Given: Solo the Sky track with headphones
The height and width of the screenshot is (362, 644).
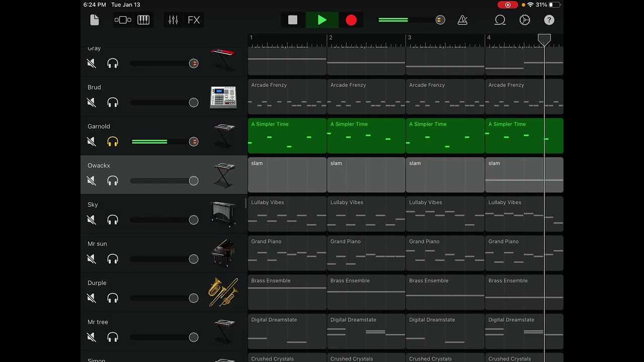Looking at the screenshot, I should [x=113, y=220].
